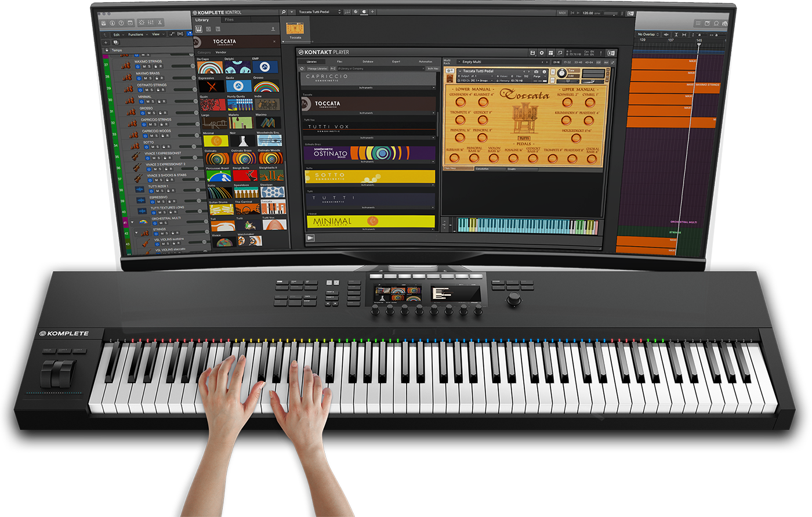This screenshot has width=812, height=517.
Task: Open the Database tab in Kontakt Player
Action: 368,62
